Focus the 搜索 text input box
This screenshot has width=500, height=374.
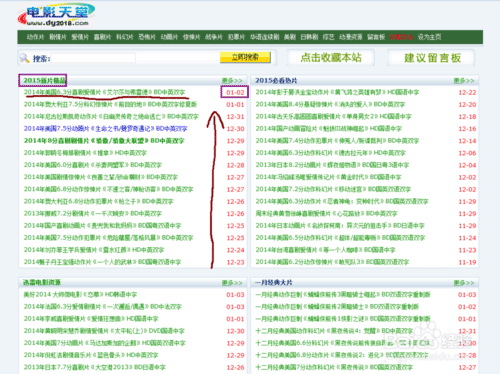pos(93,58)
